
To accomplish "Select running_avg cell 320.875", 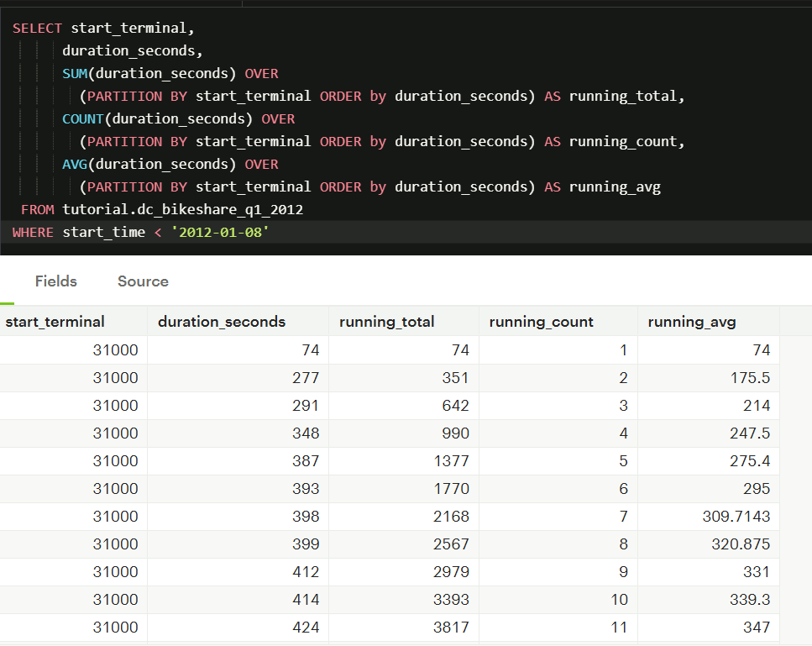I will point(709,544).
